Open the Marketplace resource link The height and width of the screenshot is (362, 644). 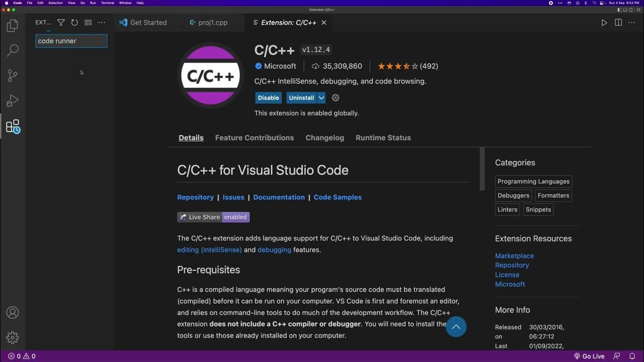(514, 256)
